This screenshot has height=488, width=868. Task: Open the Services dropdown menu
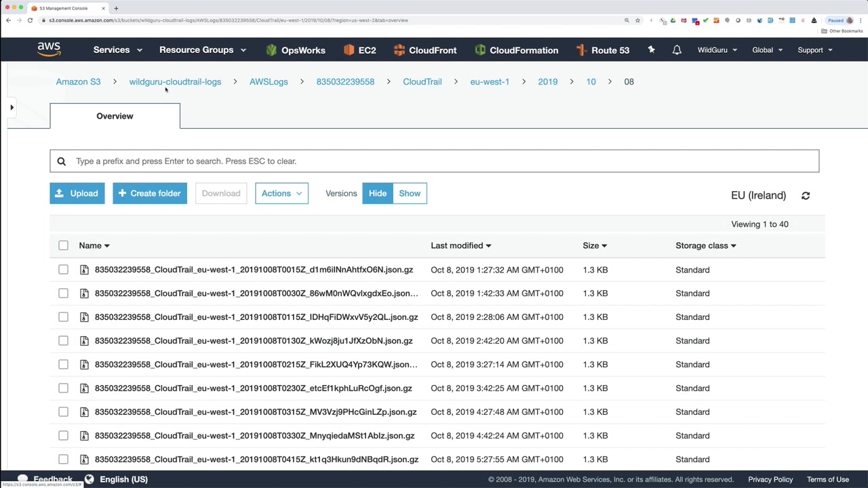click(x=118, y=50)
